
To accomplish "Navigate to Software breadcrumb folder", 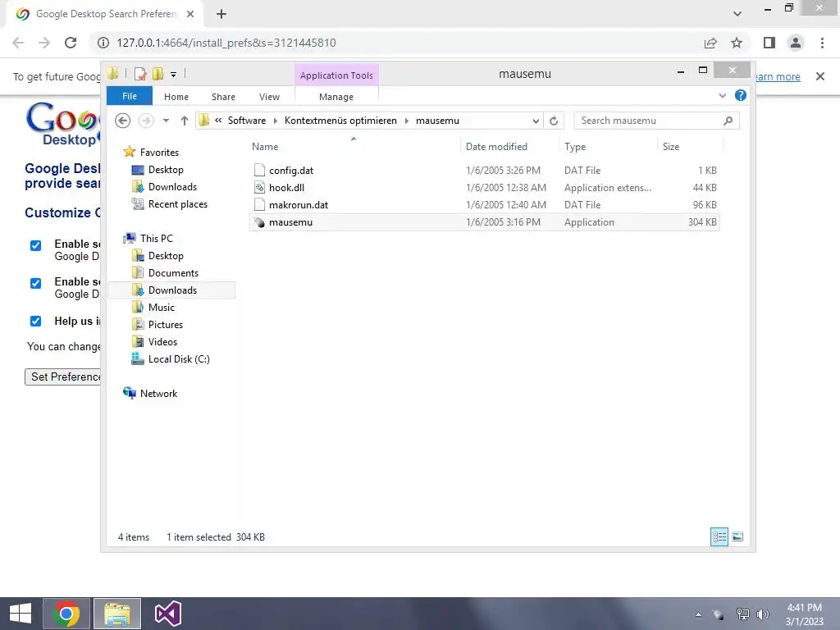I will coord(247,121).
